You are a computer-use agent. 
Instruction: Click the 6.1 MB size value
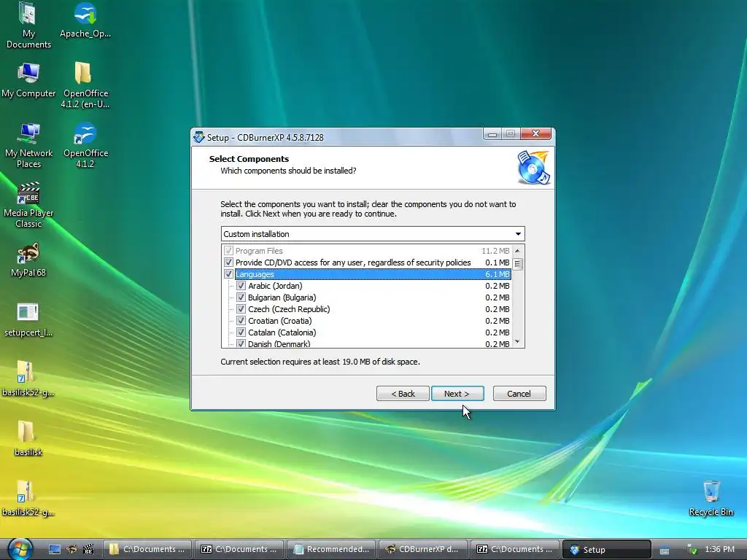point(498,274)
